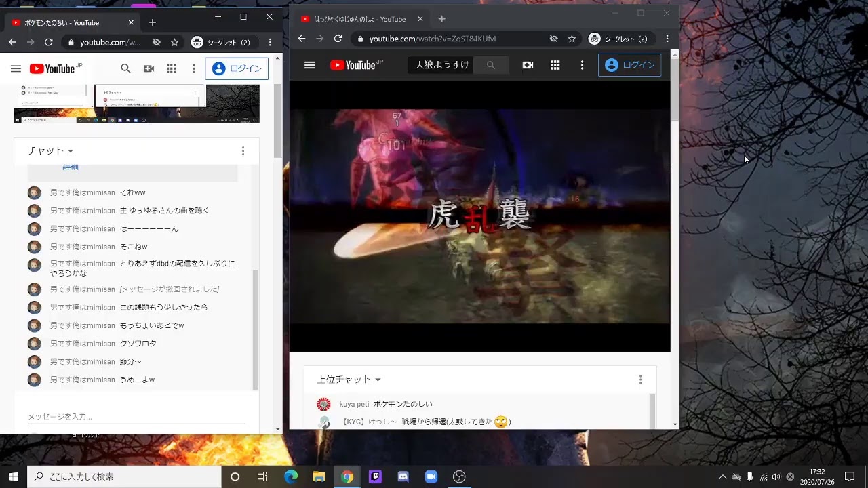This screenshot has height=488, width=868.
Task: Expand 上位チャット dropdown
Action: coord(349,380)
